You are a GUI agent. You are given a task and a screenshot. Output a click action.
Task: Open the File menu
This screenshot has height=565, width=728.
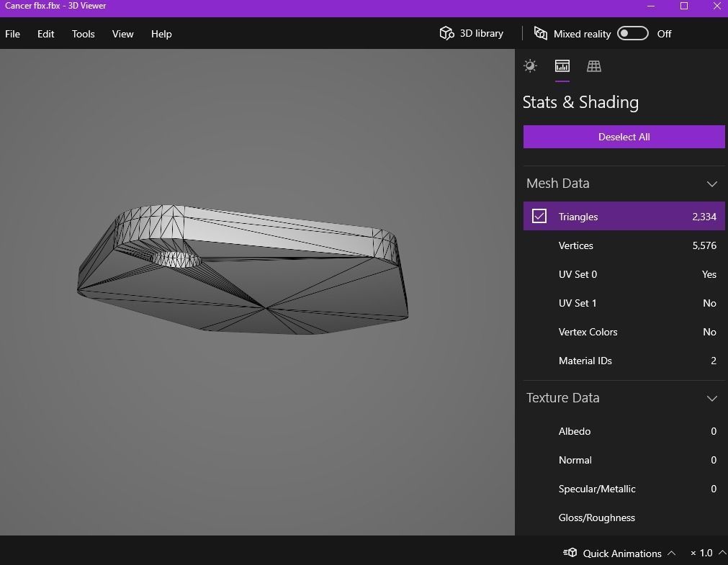coord(12,34)
